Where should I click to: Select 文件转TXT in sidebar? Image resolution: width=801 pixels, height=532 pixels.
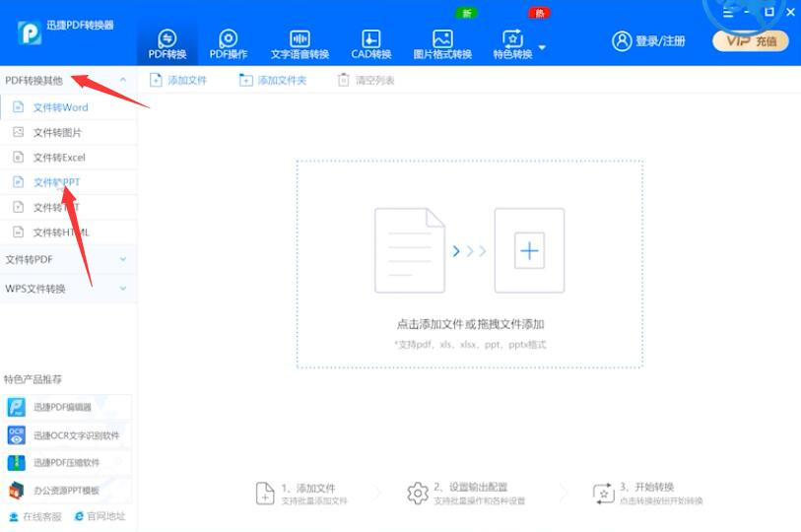pos(68,208)
